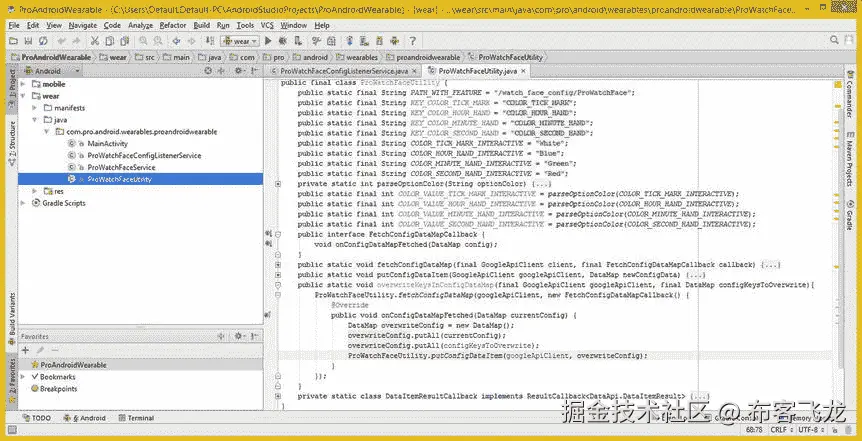Open the VCS menu
The width and height of the screenshot is (862, 441).
[267, 25]
